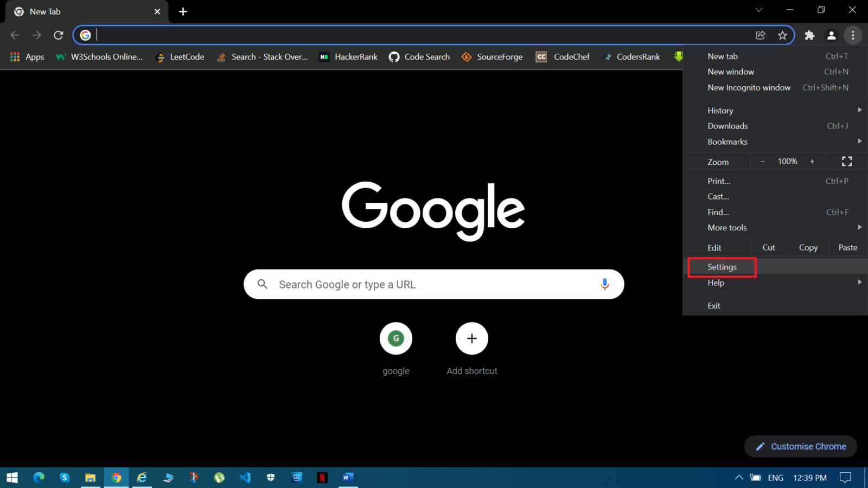
Task: Expand the History submenu
Action: (720, 110)
